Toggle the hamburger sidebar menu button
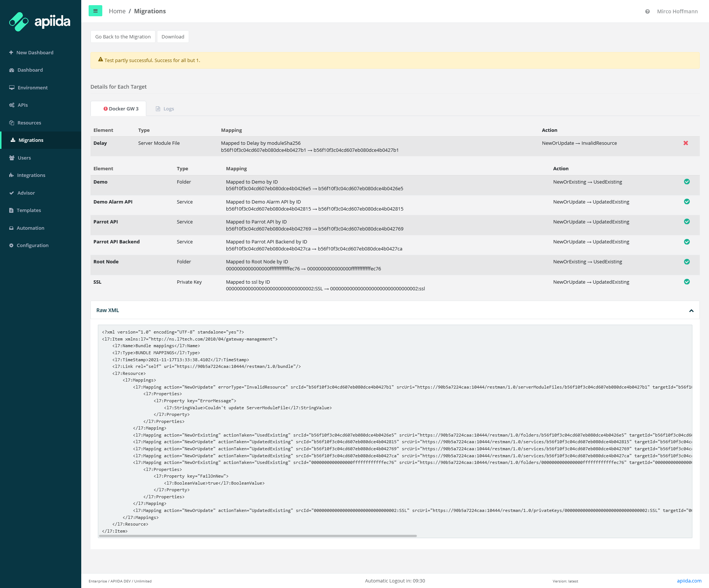 [95, 11]
